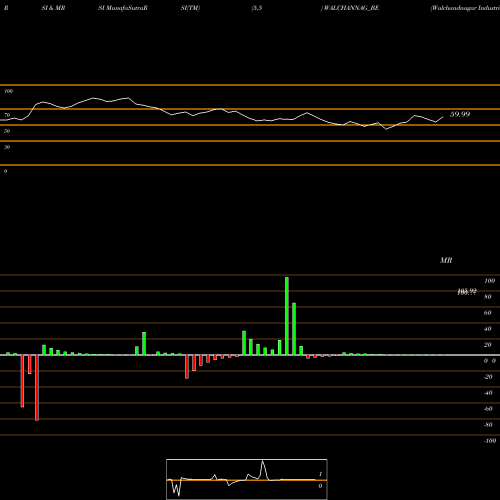This screenshot has width=500, height=500.
Task: Click the RSI axis label 30
Action: pos(7,147)
